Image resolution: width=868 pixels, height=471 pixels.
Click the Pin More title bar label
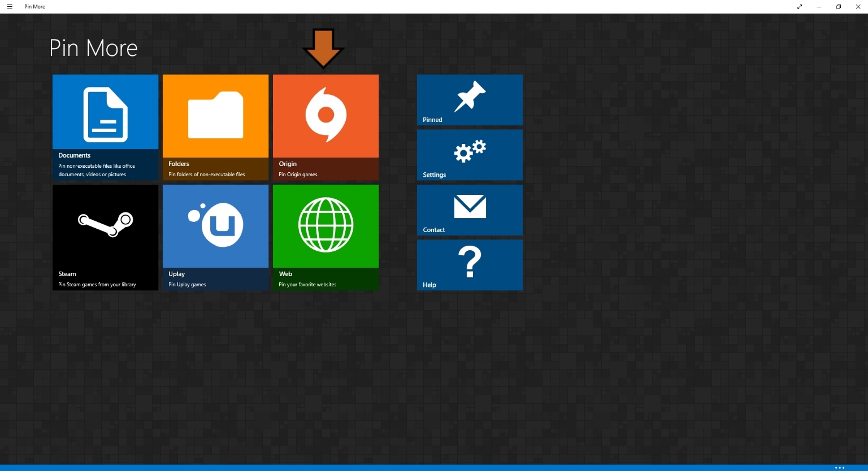34,6
